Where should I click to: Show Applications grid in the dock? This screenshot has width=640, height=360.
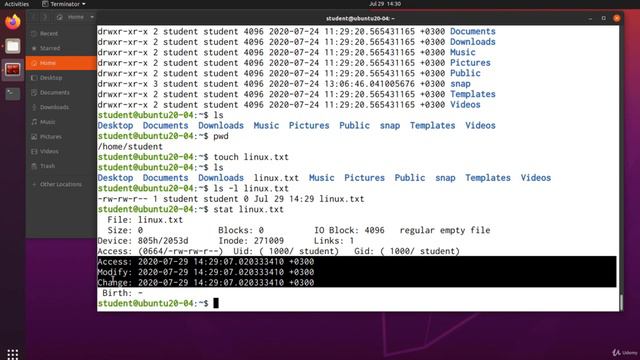[13, 354]
